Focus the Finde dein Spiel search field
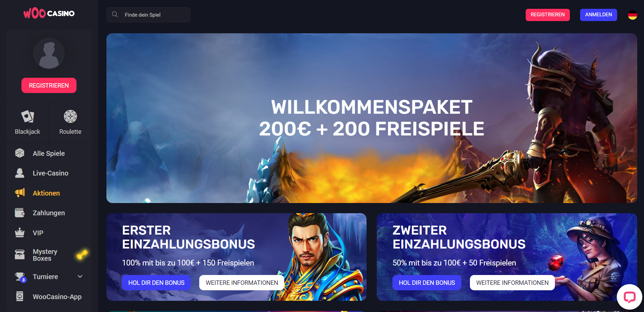Viewport: 644px width, 312px height. pyautogui.click(x=148, y=15)
